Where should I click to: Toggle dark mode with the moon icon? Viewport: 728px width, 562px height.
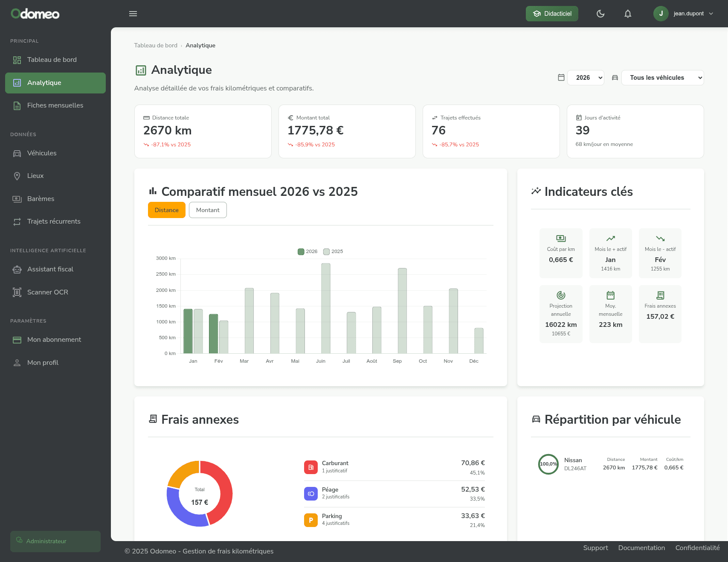pyautogui.click(x=600, y=13)
